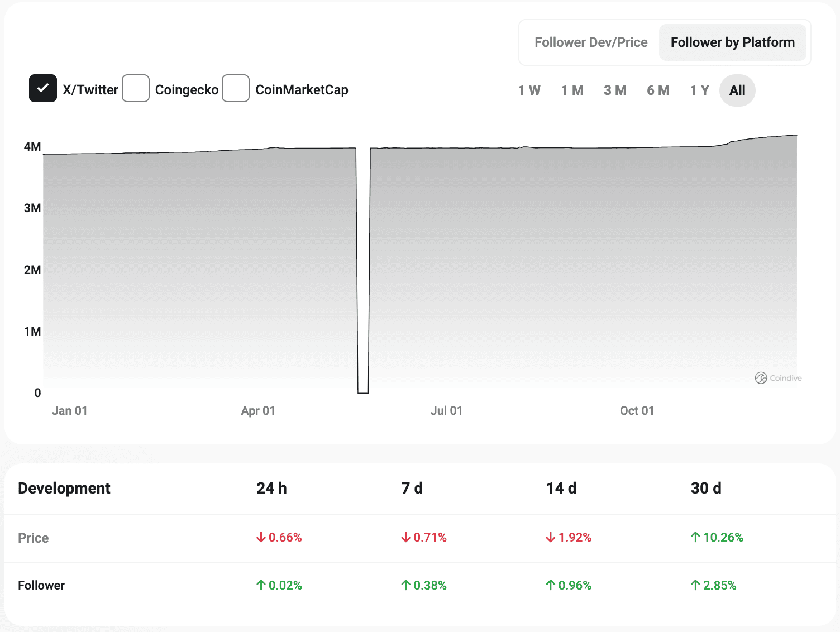Click the red down arrow beside 0.66%
This screenshot has height=632, width=840.
point(261,538)
